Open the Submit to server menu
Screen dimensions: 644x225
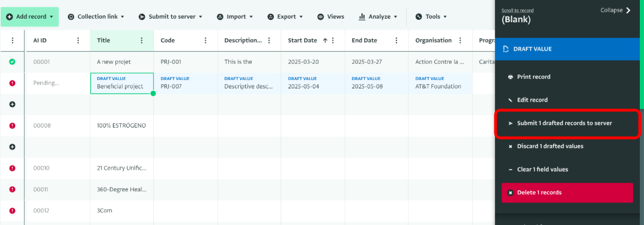coord(171,17)
